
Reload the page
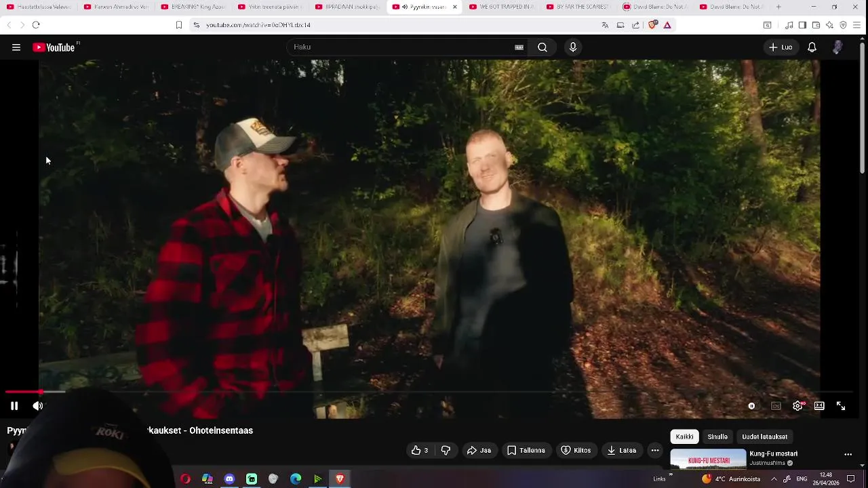point(36,25)
